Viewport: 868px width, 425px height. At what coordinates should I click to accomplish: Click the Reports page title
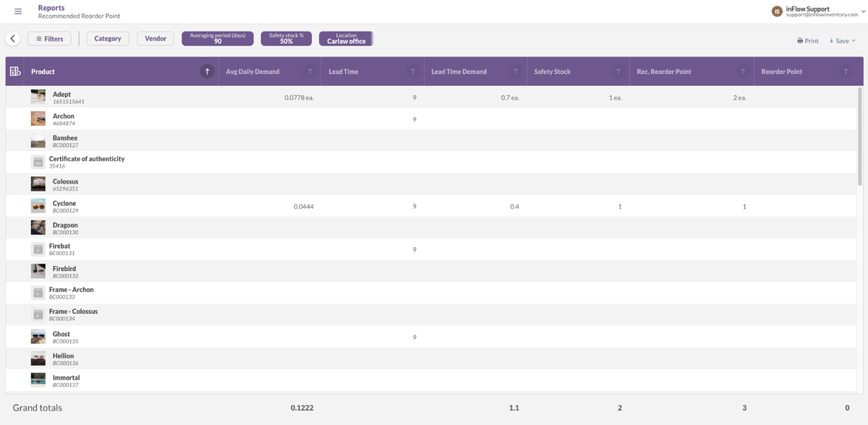51,8
